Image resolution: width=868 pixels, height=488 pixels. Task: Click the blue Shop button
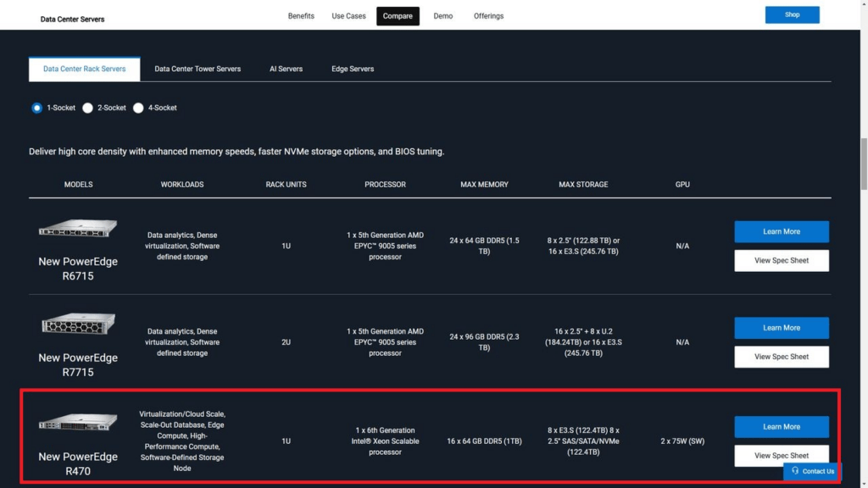(x=793, y=15)
